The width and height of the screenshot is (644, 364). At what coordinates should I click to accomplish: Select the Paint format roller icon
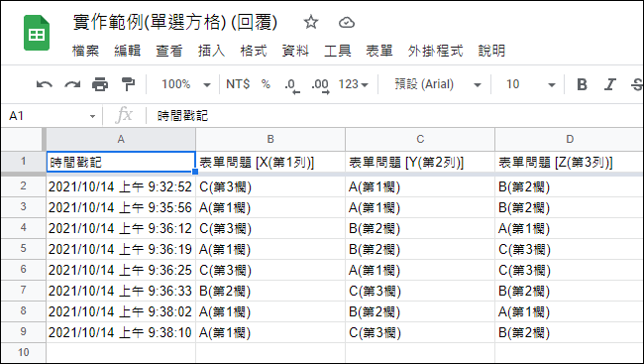point(128,84)
